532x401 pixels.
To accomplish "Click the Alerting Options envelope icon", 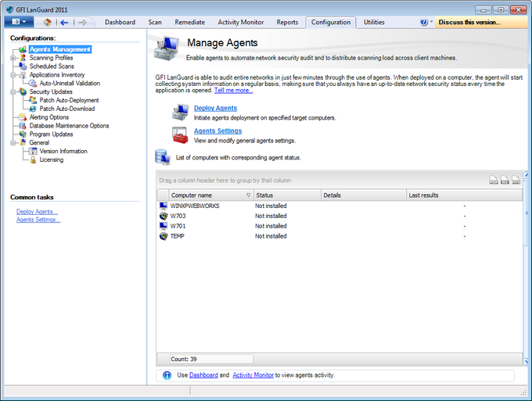I will pyautogui.click(x=23, y=117).
